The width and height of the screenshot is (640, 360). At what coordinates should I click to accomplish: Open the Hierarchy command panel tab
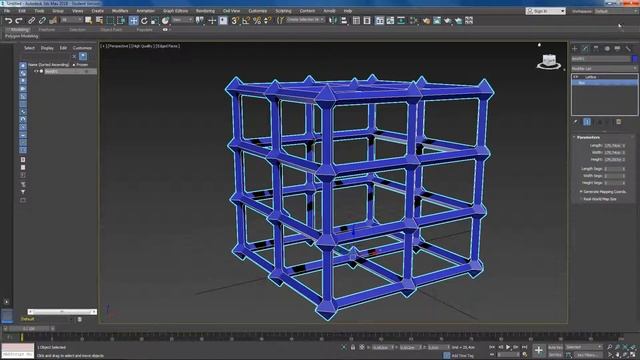(x=596, y=49)
